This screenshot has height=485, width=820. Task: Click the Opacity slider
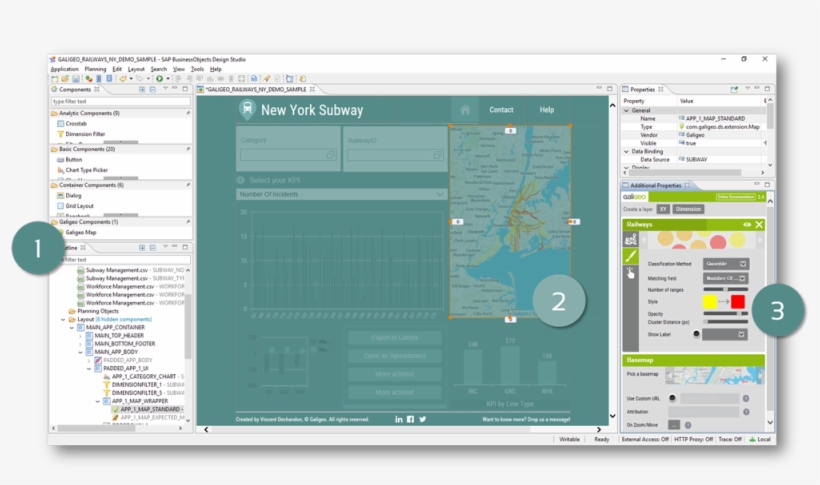tap(725, 313)
